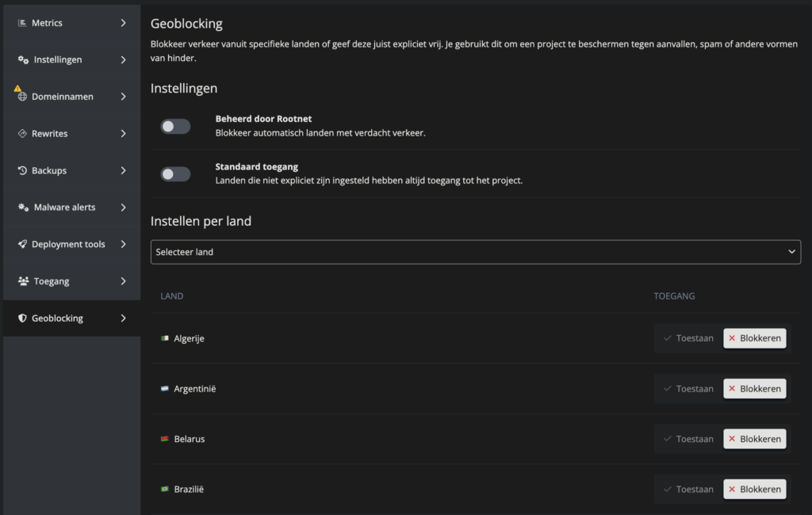Click Blokkeren for Argentinië
The image size is (812, 515).
point(755,389)
